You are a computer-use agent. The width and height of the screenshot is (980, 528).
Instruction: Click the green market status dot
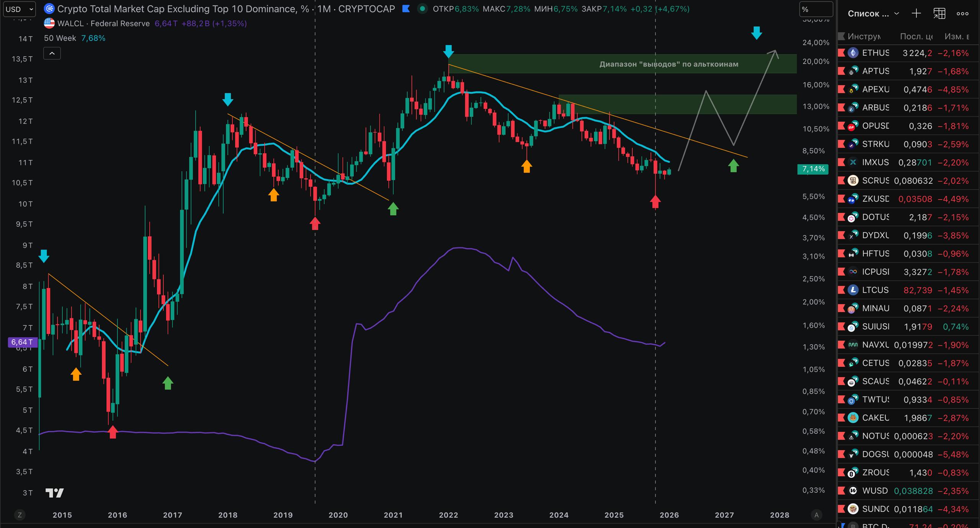coord(422,9)
